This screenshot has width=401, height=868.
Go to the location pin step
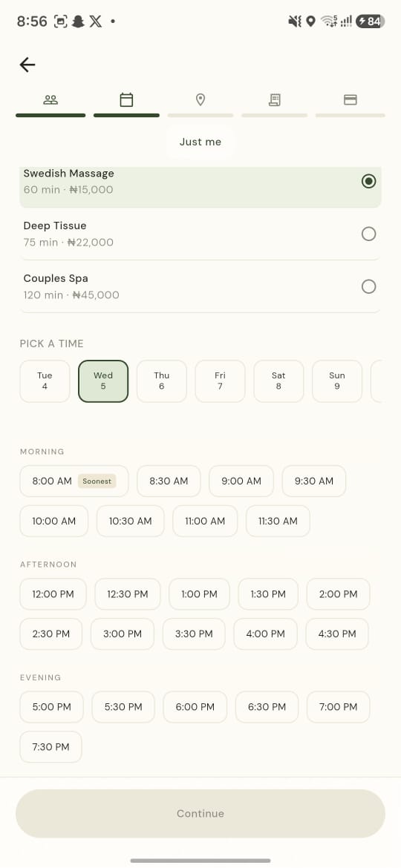point(200,99)
